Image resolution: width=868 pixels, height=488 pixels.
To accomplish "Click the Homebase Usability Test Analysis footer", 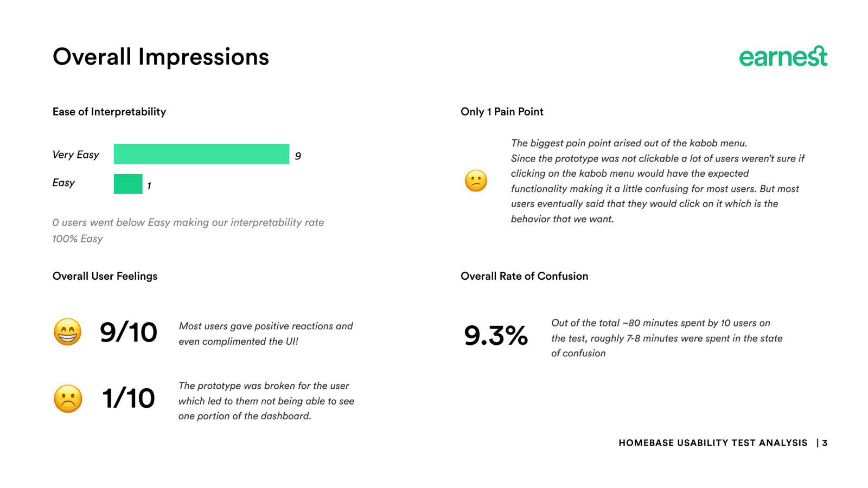I will coord(713,443).
